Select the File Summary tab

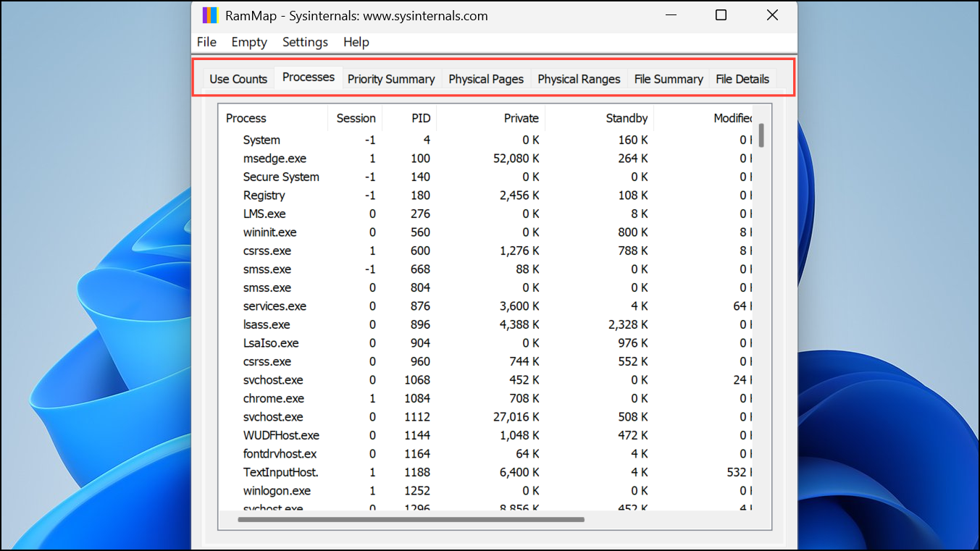pyautogui.click(x=669, y=79)
